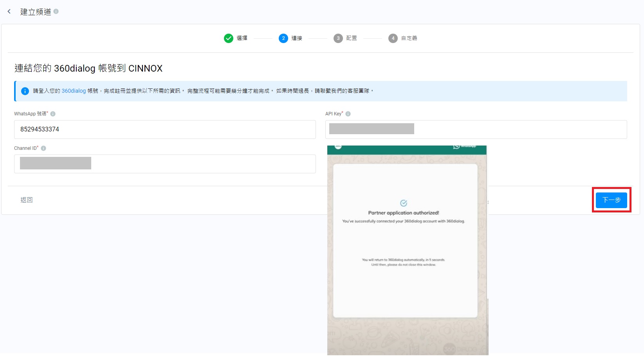Screen dimensions: 644x356
Task: Click the checkmark icon in authorization popup
Action: point(404,203)
